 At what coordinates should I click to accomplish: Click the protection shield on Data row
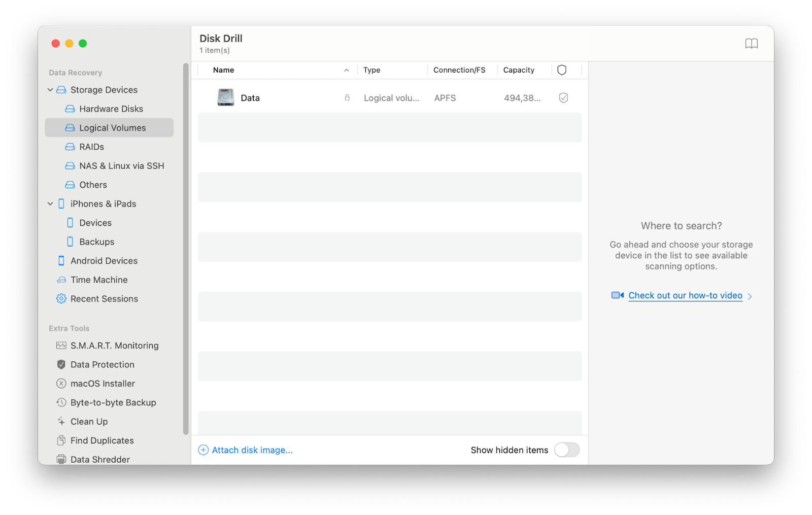point(563,98)
